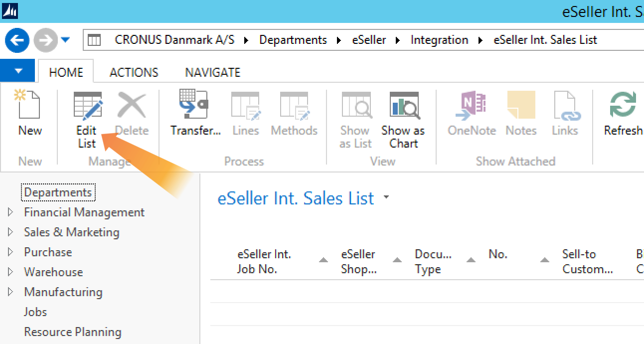The height and width of the screenshot is (344, 644).
Task: Select Departments in the navigation pane
Action: tap(58, 192)
